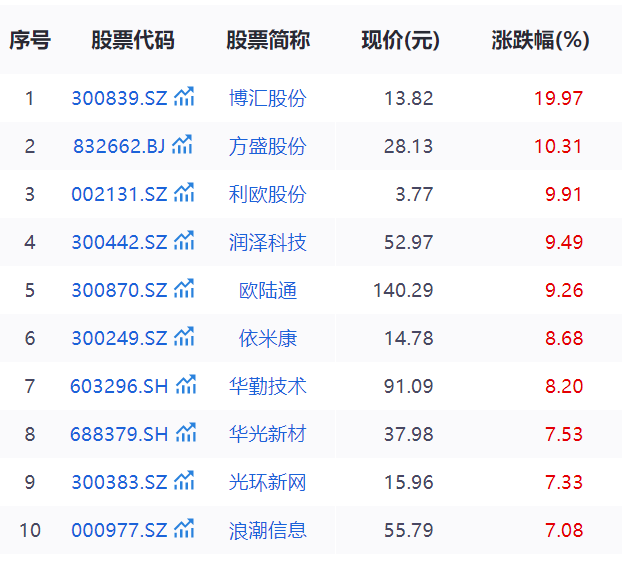Open stock code 300249.SZ link
Screen dimensions: 622x563
[119, 338]
